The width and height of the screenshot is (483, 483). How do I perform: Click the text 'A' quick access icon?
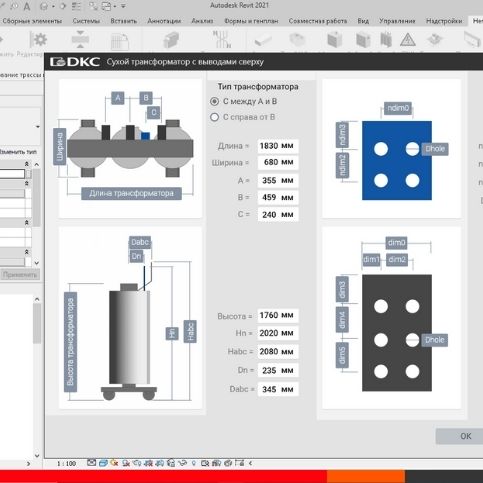click(x=27, y=7)
